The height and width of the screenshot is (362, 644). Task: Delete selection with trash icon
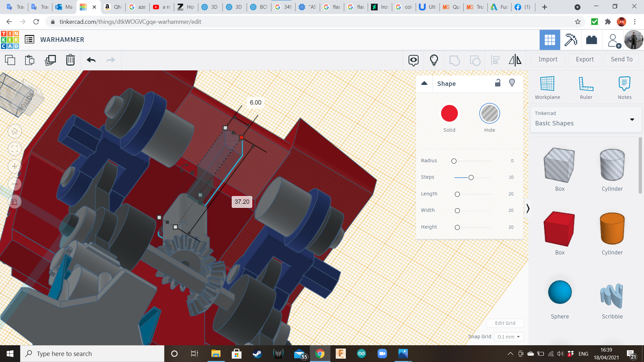click(x=70, y=60)
